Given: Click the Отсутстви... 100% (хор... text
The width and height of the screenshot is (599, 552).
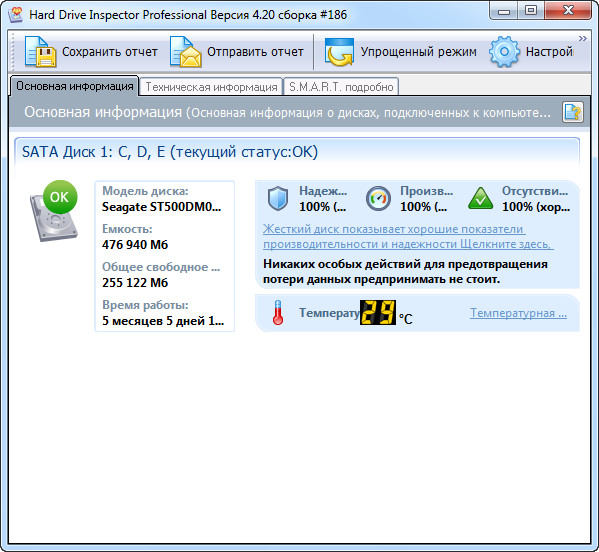Looking at the screenshot, I should (536, 199).
